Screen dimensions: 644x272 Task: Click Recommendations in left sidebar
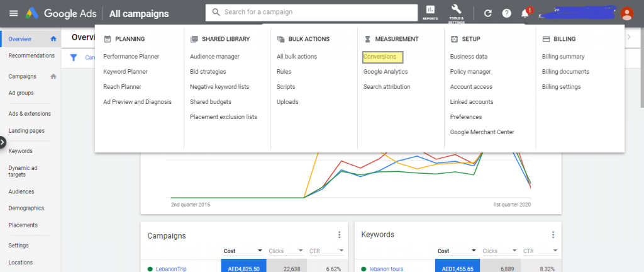tap(31, 56)
